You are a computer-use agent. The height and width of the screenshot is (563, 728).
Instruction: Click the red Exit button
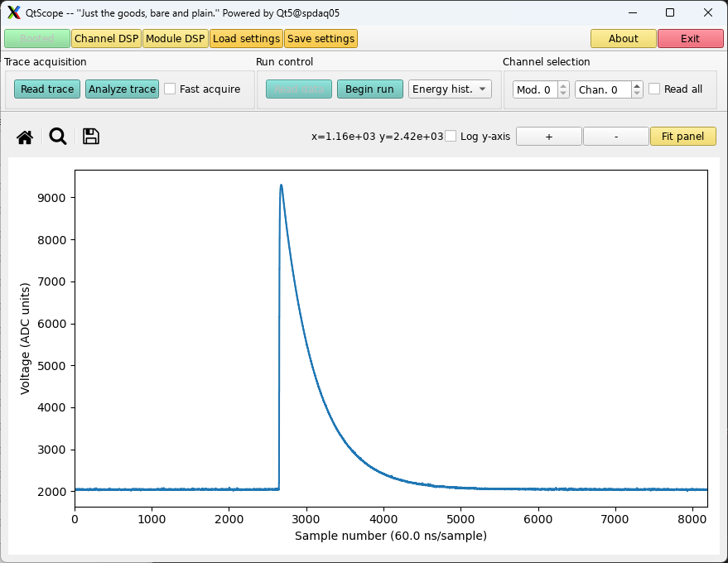pos(691,39)
